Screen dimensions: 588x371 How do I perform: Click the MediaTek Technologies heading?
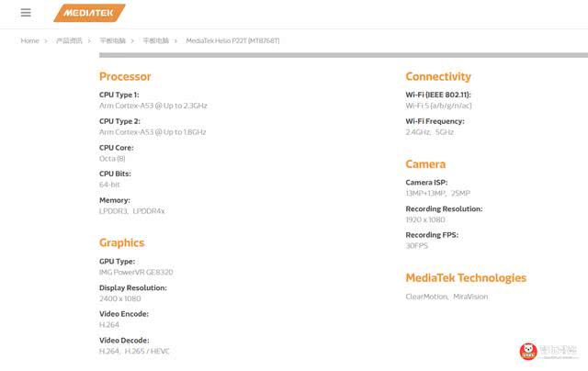466,277
